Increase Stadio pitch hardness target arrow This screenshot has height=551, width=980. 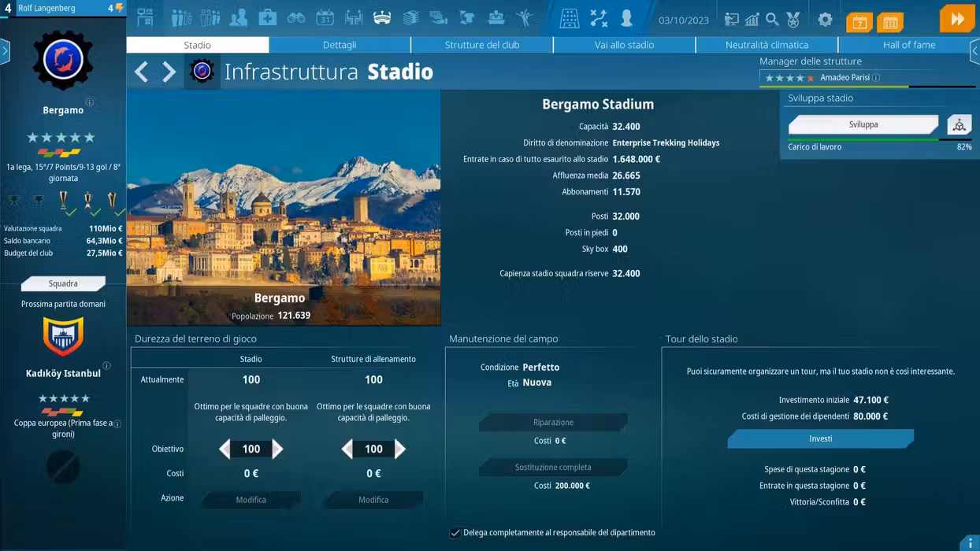pos(277,449)
